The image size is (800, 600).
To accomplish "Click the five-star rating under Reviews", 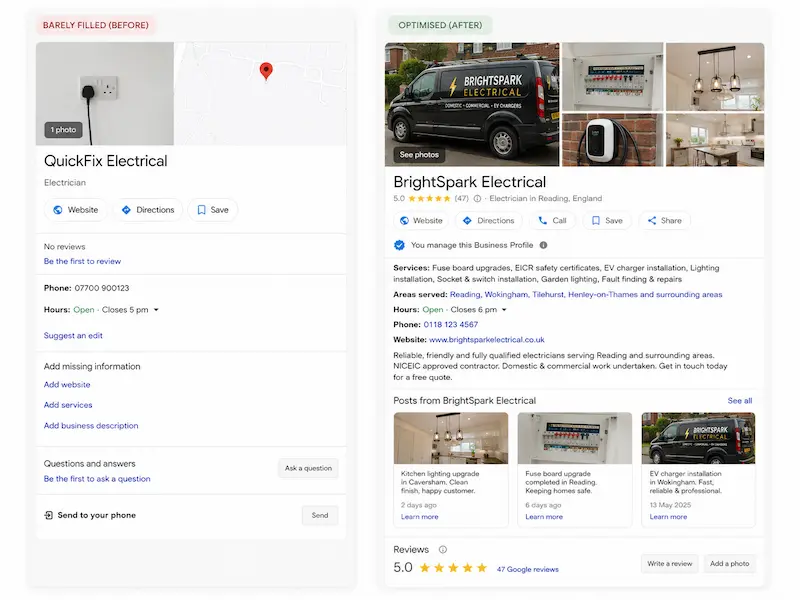I will pos(453,568).
